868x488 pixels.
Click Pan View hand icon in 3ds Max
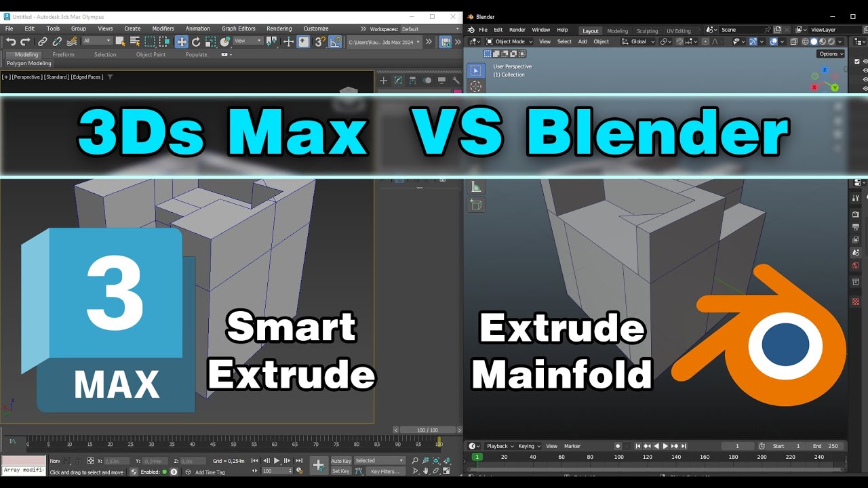click(426, 471)
